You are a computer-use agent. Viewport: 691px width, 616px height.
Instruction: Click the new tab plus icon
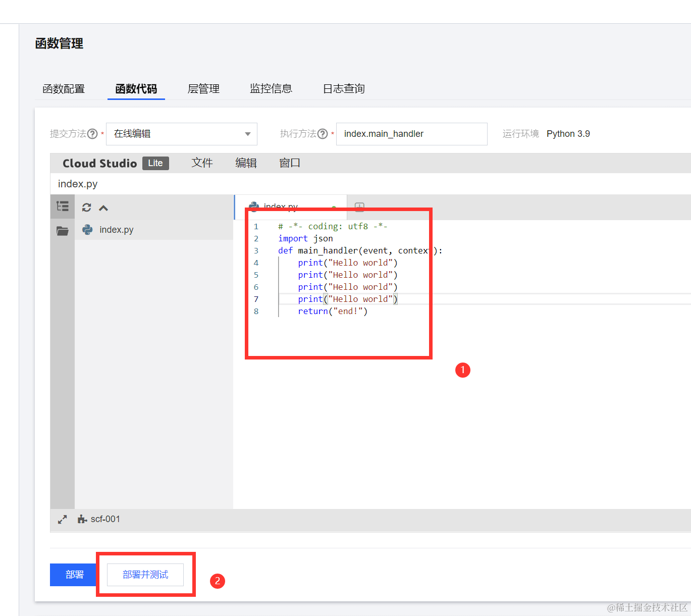(x=359, y=207)
